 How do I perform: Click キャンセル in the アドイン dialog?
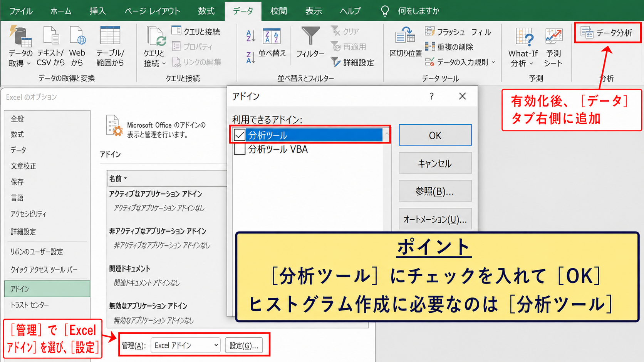(435, 163)
